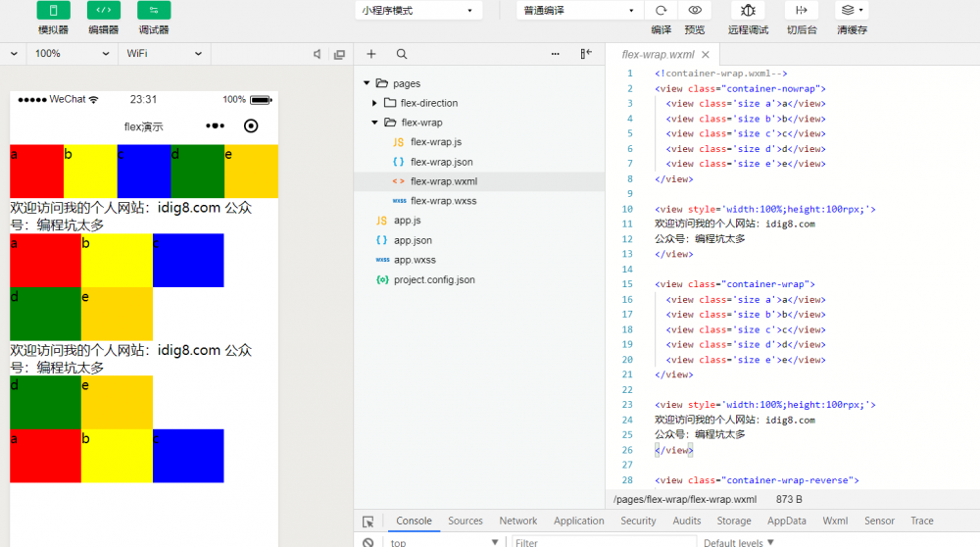980x547 pixels.
Task: Add a new file with the plus icon
Action: [x=371, y=54]
